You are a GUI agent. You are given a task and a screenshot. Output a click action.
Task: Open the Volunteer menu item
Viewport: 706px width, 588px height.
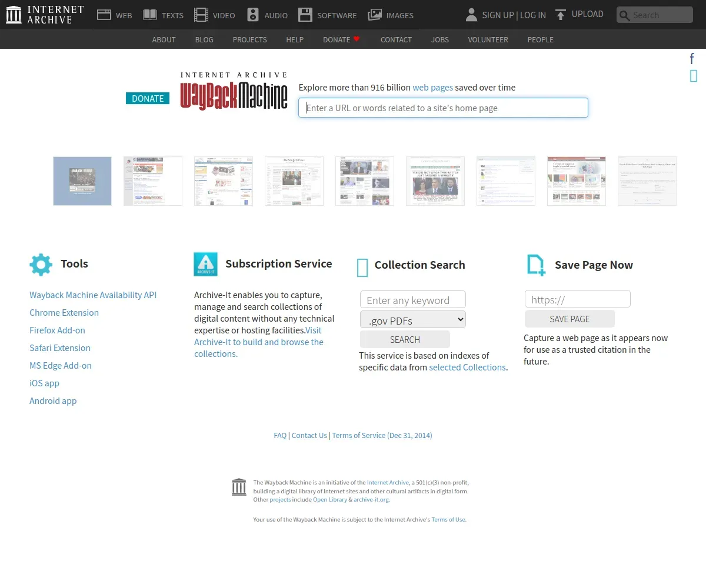488,39
